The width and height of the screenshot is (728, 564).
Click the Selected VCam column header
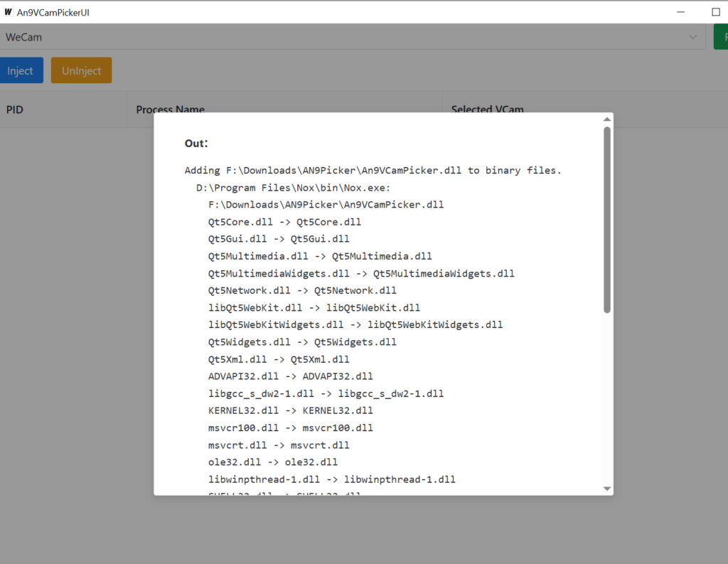[x=487, y=110]
